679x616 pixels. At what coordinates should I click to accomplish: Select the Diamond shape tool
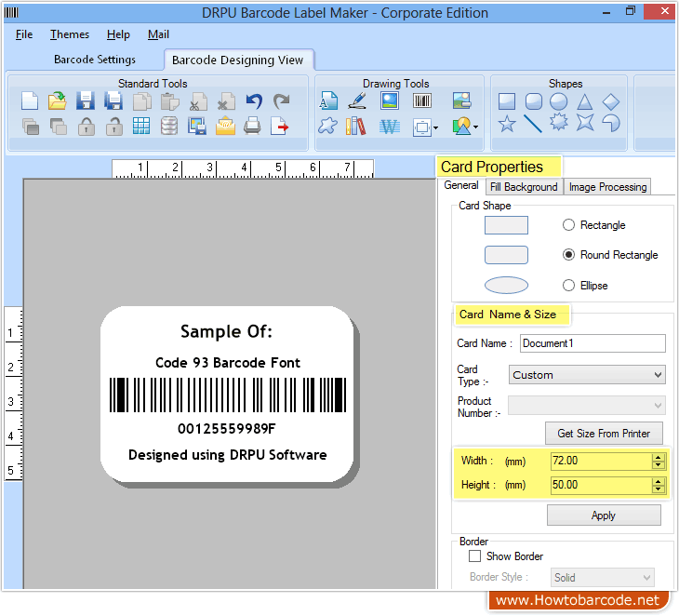[611, 101]
